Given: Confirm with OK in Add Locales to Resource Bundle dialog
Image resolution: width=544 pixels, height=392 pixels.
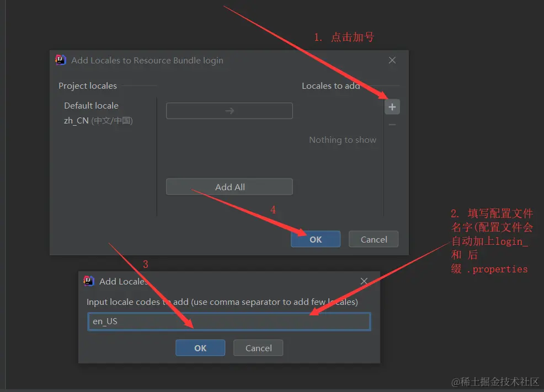Looking at the screenshot, I should [316, 239].
